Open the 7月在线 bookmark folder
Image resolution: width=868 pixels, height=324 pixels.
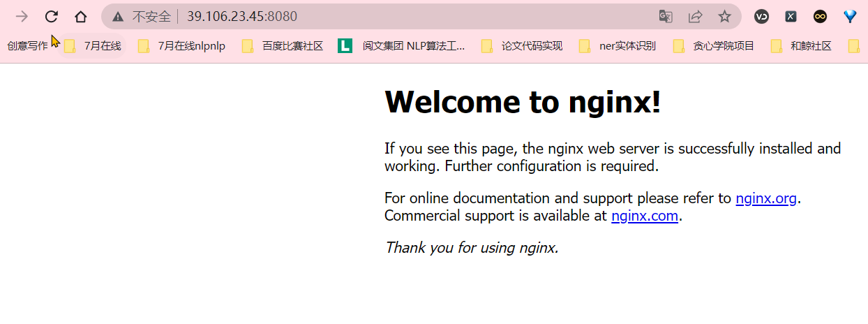coord(93,46)
